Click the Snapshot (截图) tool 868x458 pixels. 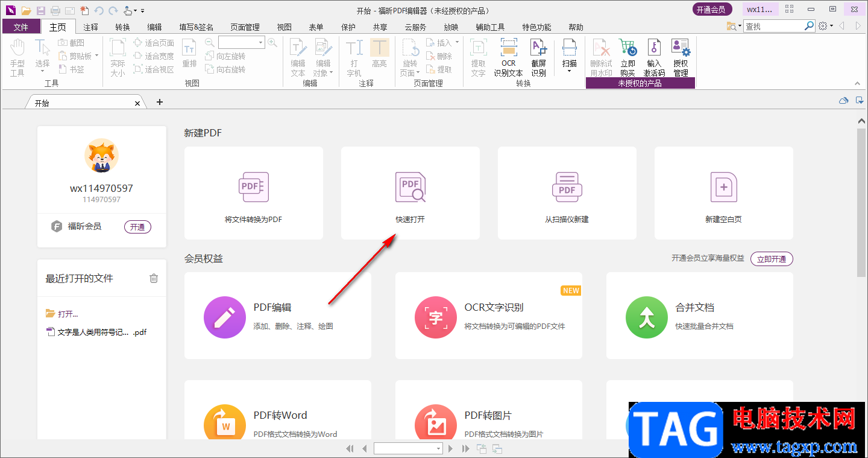click(71, 43)
